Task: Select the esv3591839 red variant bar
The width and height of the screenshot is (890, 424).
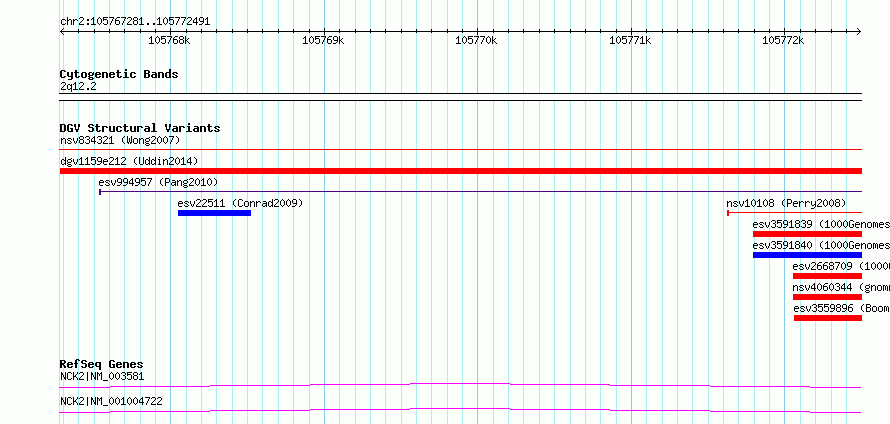Action: [x=807, y=234]
